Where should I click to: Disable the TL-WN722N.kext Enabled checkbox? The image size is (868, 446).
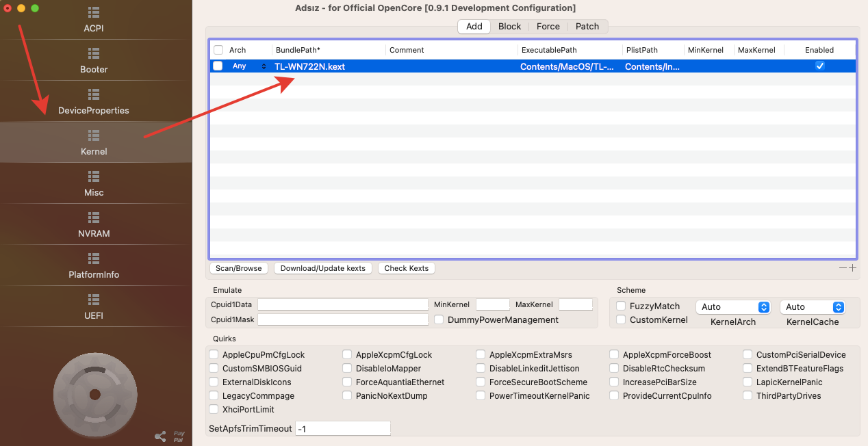(x=819, y=66)
